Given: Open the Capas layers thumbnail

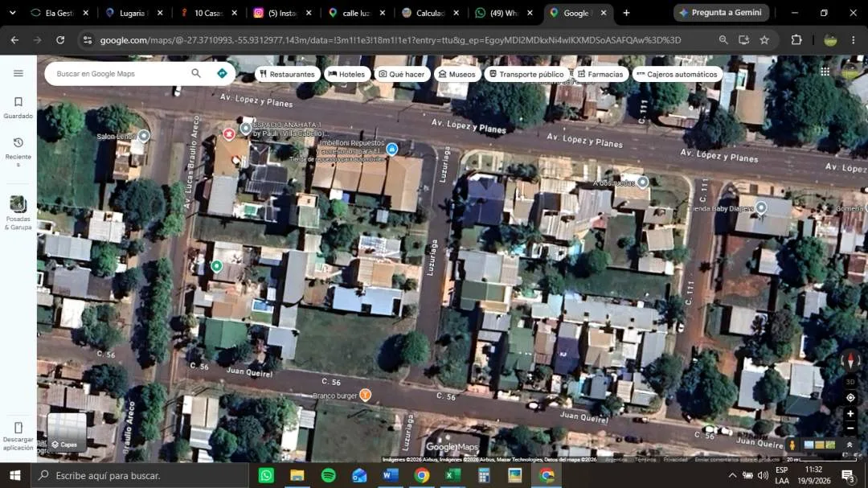Looking at the screenshot, I should click(x=67, y=433).
